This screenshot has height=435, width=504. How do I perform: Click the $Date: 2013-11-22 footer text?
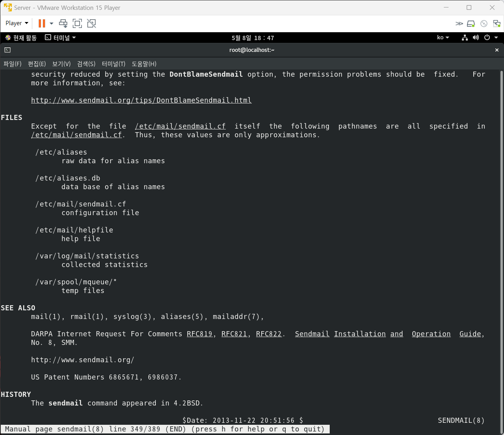coord(243,420)
